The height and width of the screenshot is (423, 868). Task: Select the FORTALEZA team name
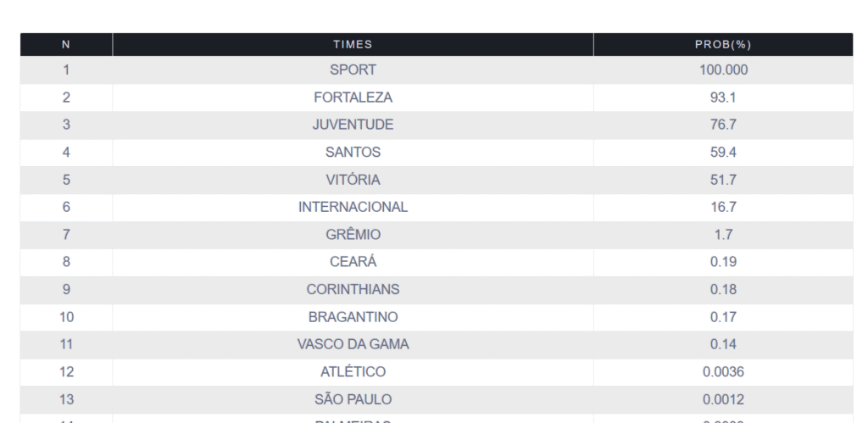[x=353, y=97]
